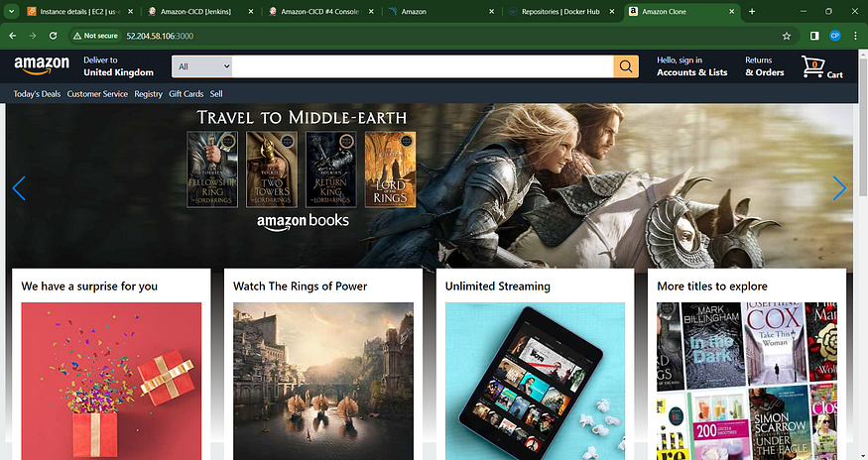The width and height of the screenshot is (868, 460).
Task: Click 'Travel to Middle-Earth' banner title
Action: [302, 117]
